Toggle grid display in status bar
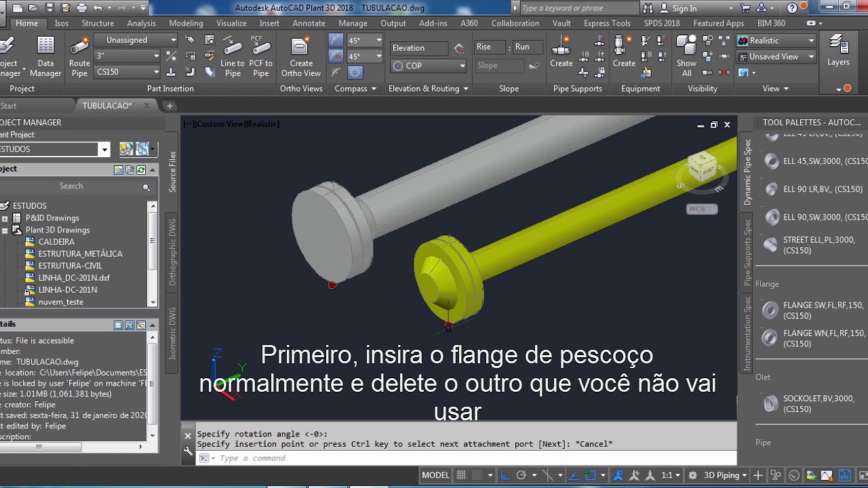Image resolution: width=868 pixels, height=488 pixels. (x=461, y=475)
